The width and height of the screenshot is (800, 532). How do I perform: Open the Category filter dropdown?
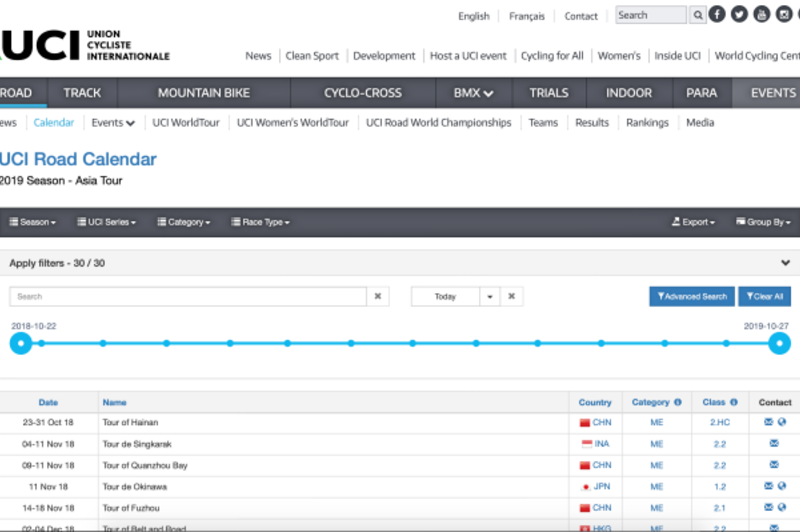point(184,222)
